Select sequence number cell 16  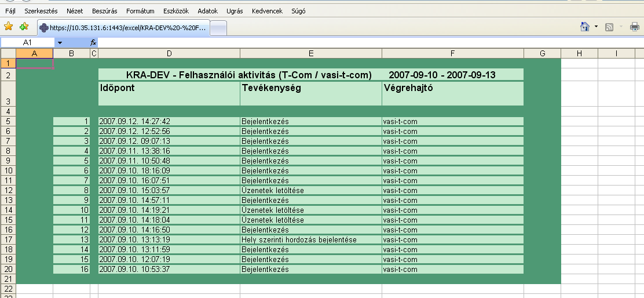click(x=71, y=269)
